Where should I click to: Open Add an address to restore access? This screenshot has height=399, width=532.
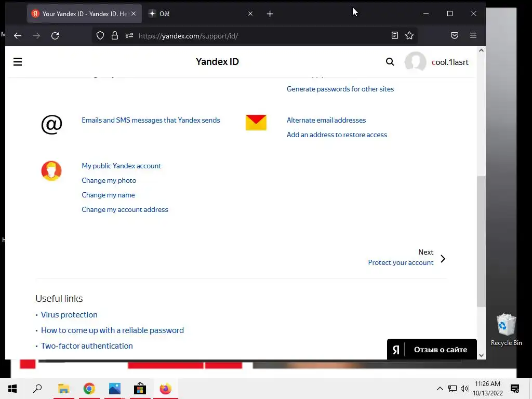click(x=337, y=135)
